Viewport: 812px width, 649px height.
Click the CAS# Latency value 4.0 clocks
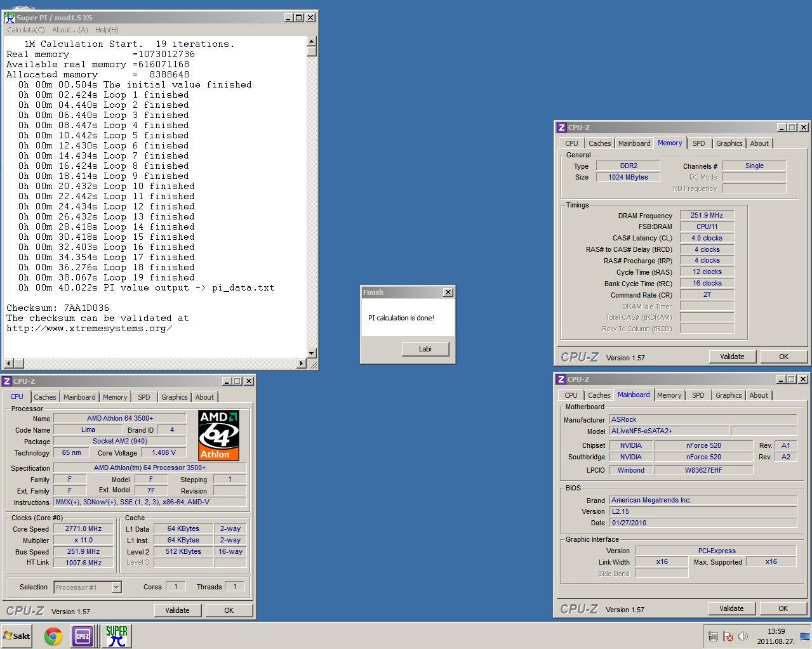click(707, 238)
